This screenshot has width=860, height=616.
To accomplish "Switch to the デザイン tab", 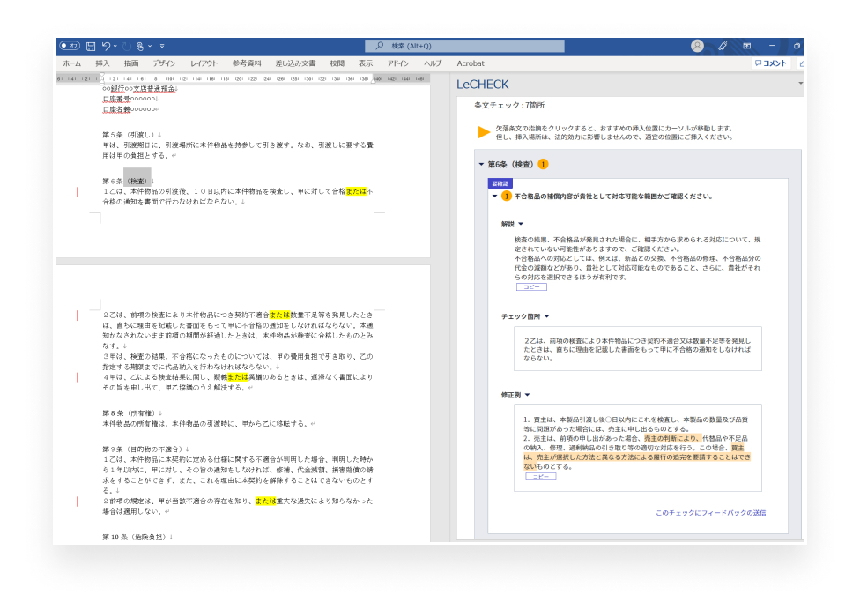I will [164, 63].
